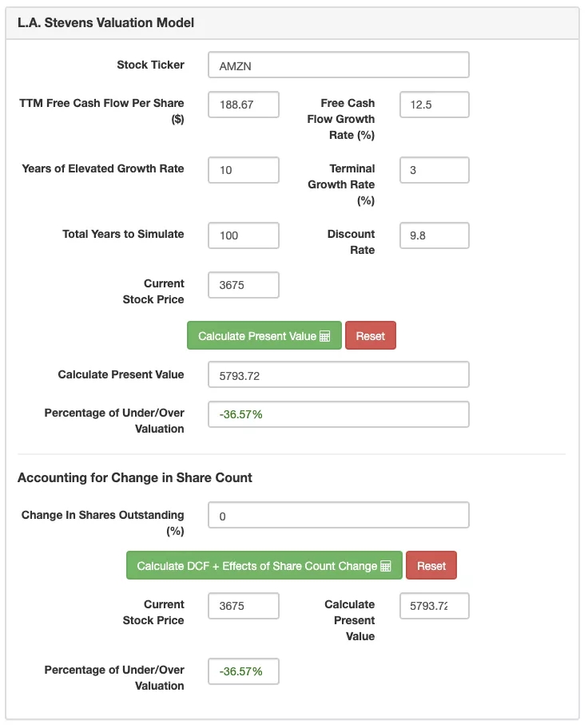Focus the Terminal Growth Rate input

(x=434, y=170)
